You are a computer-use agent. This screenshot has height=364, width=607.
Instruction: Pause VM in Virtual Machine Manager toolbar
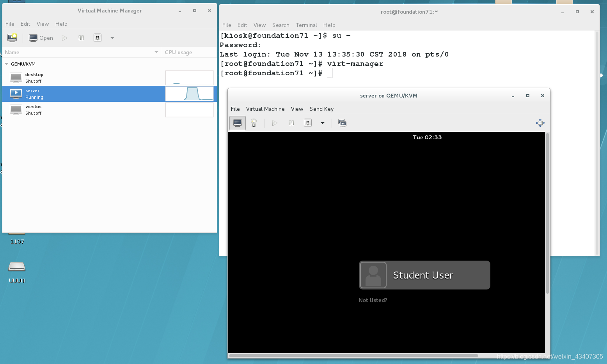pyautogui.click(x=81, y=38)
